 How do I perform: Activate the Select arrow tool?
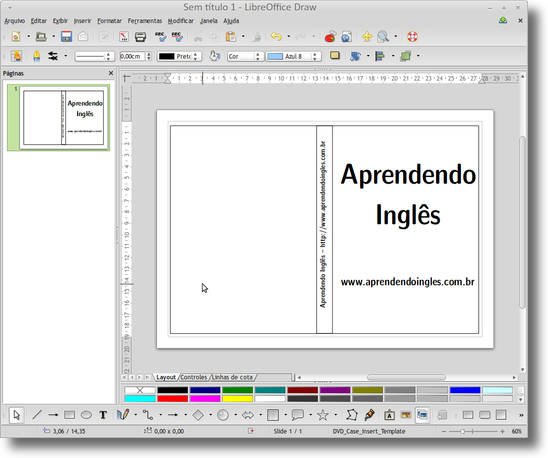(16, 415)
